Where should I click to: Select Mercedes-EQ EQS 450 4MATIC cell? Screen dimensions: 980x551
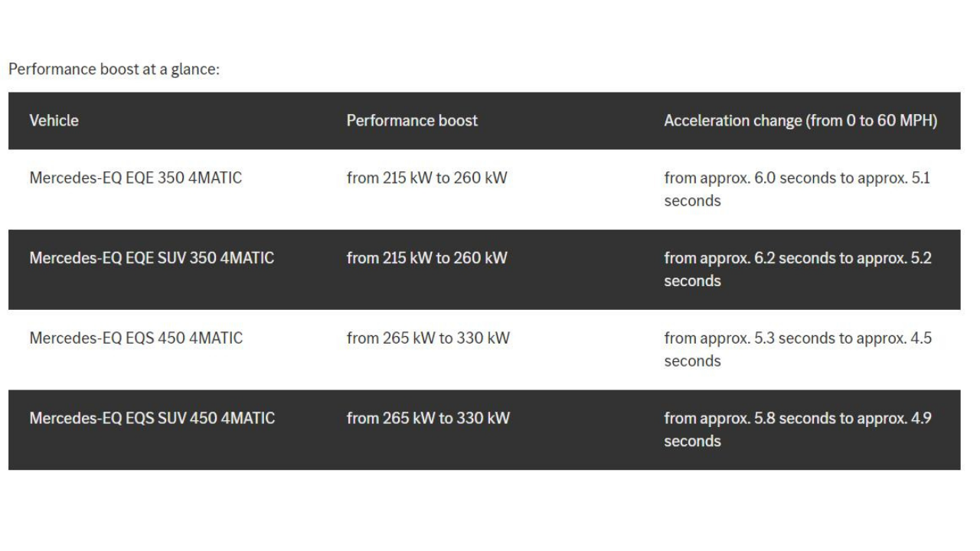(136, 338)
